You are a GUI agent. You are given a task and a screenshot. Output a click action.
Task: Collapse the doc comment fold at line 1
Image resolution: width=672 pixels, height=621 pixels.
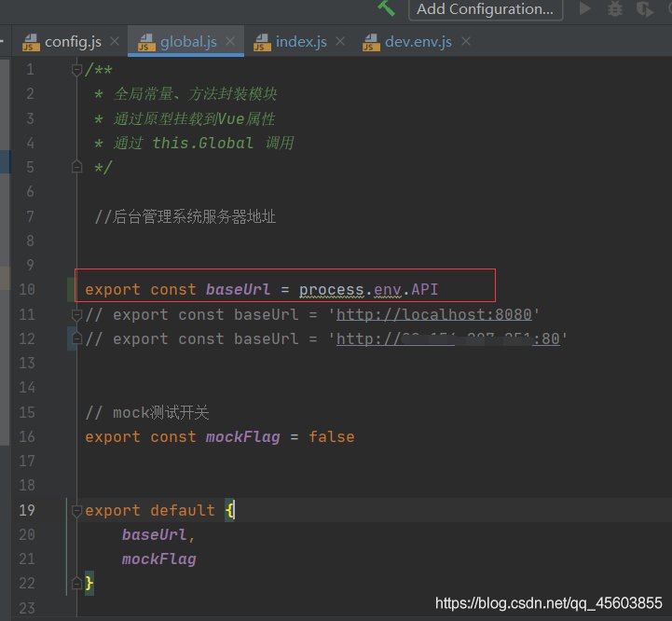(75, 70)
